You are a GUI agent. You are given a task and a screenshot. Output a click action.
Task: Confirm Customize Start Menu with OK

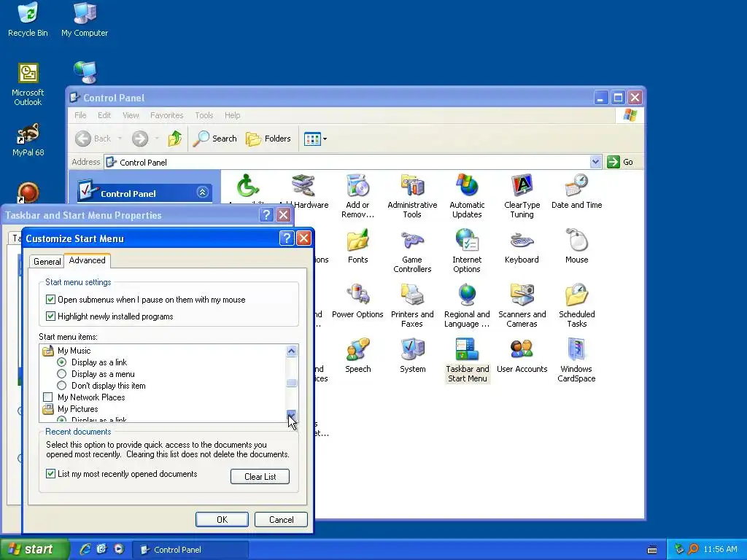(222, 519)
